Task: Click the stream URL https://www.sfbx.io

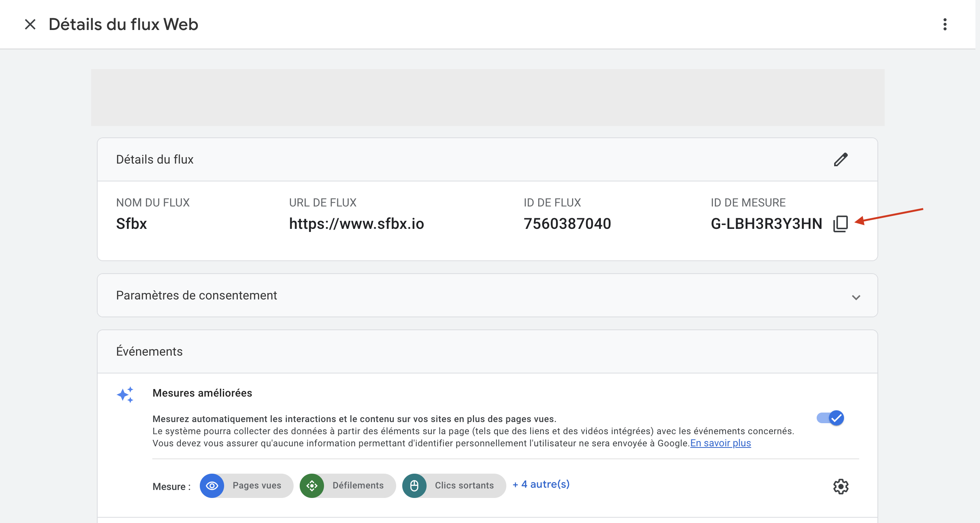Action: tap(356, 224)
